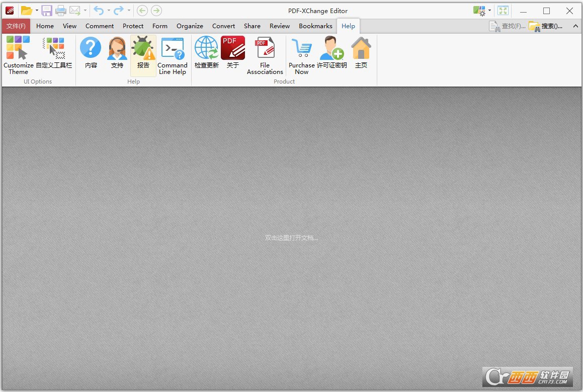Expand the Email dropdown arrow
The height and width of the screenshot is (392, 583).
pyautogui.click(x=85, y=11)
